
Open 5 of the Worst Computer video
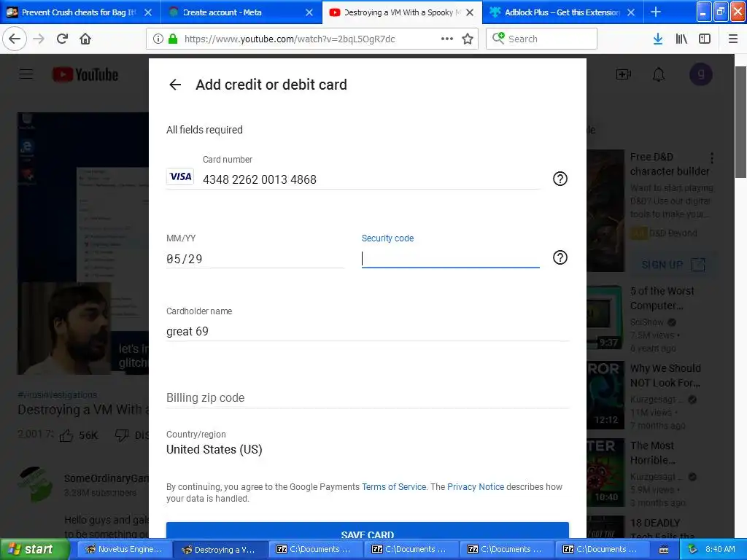662,298
